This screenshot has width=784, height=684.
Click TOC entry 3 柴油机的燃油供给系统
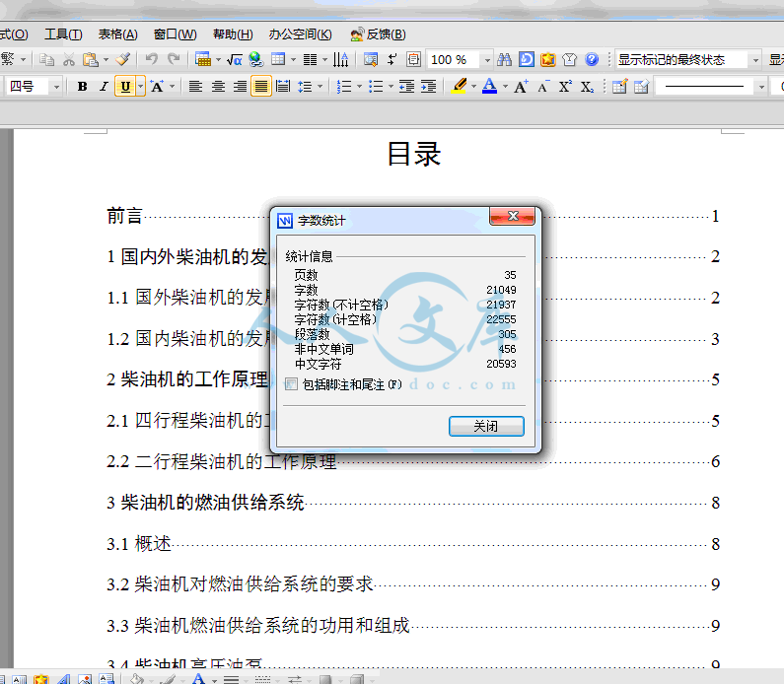click(x=205, y=502)
